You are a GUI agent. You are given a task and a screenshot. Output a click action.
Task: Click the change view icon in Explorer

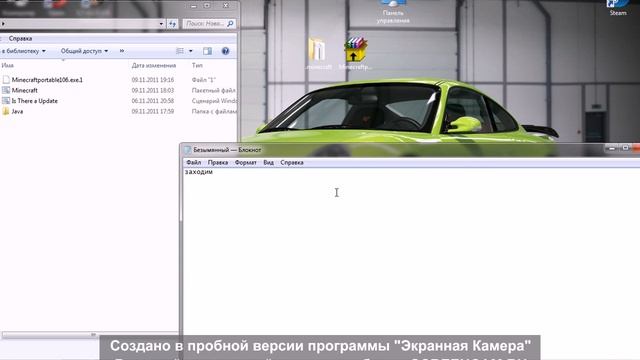click(180, 51)
